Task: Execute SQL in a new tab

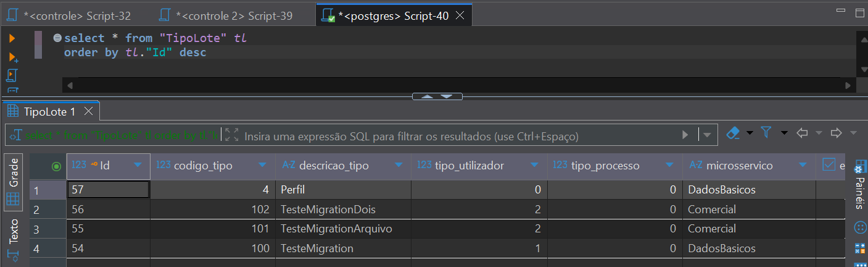Action: point(12,57)
